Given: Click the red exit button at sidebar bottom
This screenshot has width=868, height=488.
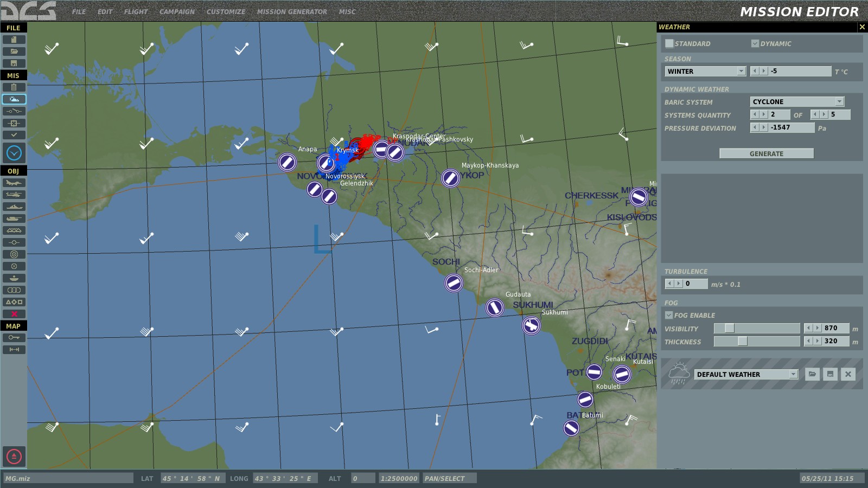Looking at the screenshot, I should pyautogui.click(x=14, y=457).
